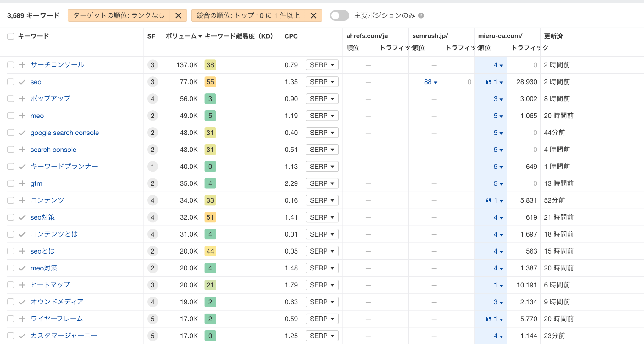This screenshot has height=344, width=644.
Task: Add サーチコンソール keyword with plus icon
Action: 22,65
